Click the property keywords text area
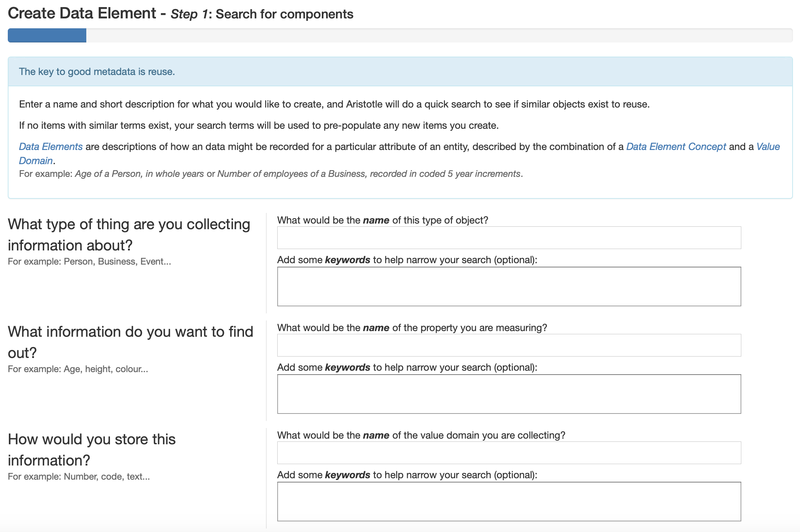The width and height of the screenshot is (800, 532). (x=509, y=394)
